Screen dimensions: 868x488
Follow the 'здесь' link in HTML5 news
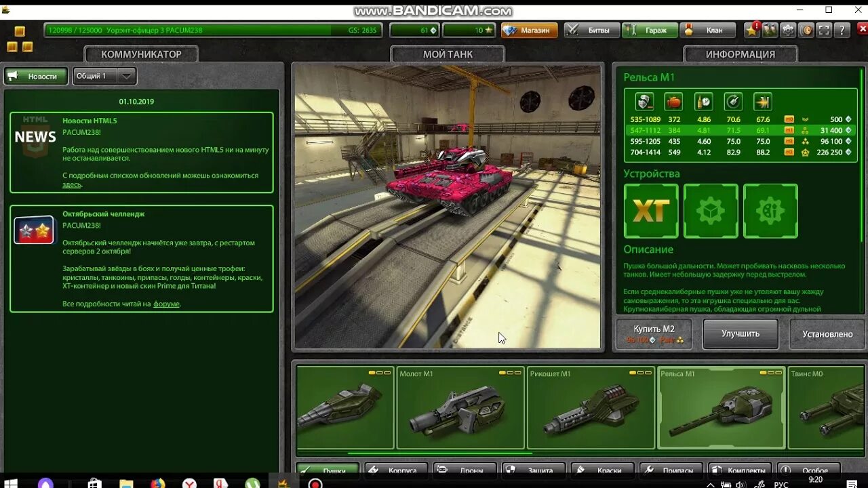click(x=72, y=184)
